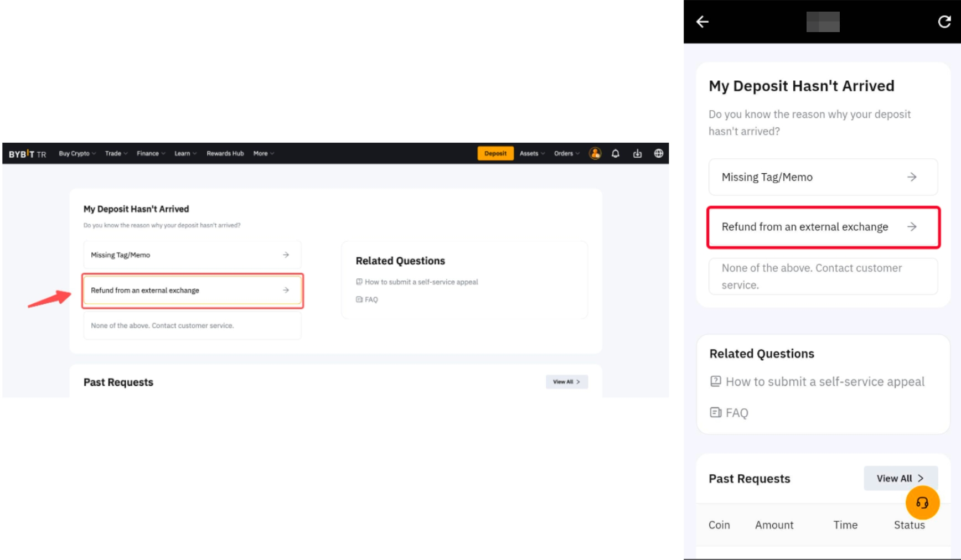Screen dimensions: 961x560
Task: Expand the Trade dropdown menu
Action: pos(116,154)
